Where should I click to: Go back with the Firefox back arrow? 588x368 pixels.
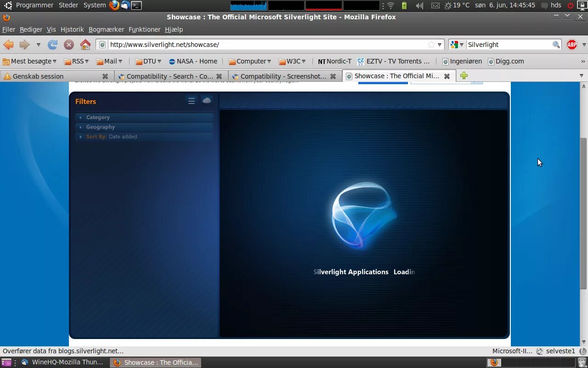pos(8,45)
